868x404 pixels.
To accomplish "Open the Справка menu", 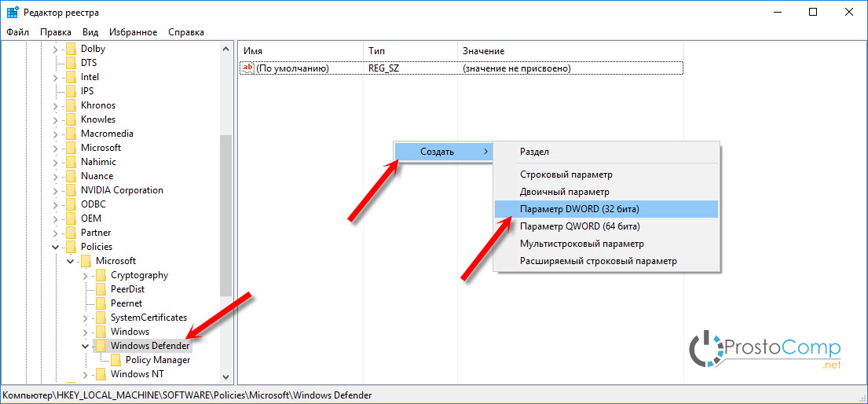I will [x=186, y=32].
